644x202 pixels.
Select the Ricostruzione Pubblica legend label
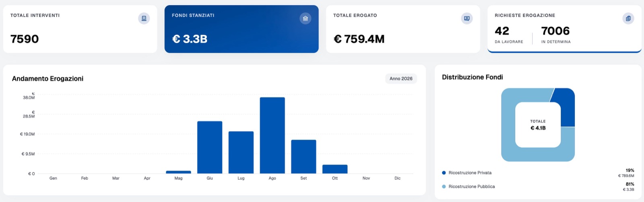tap(472, 187)
